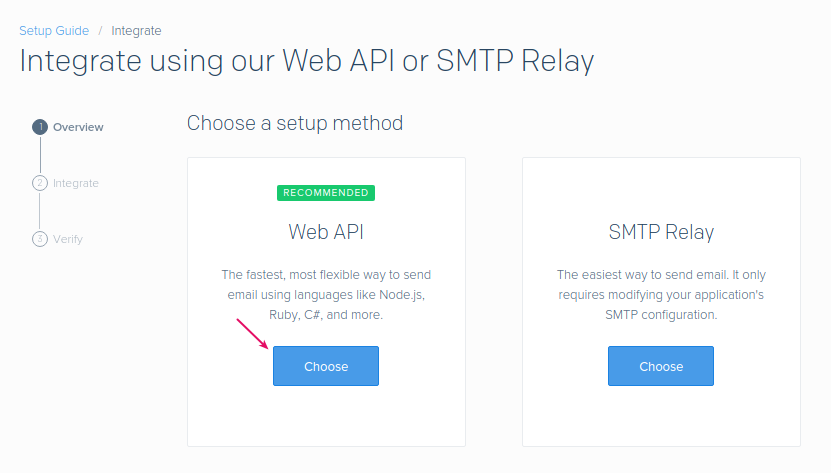Click the Integrate breadcrumb item

(137, 31)
